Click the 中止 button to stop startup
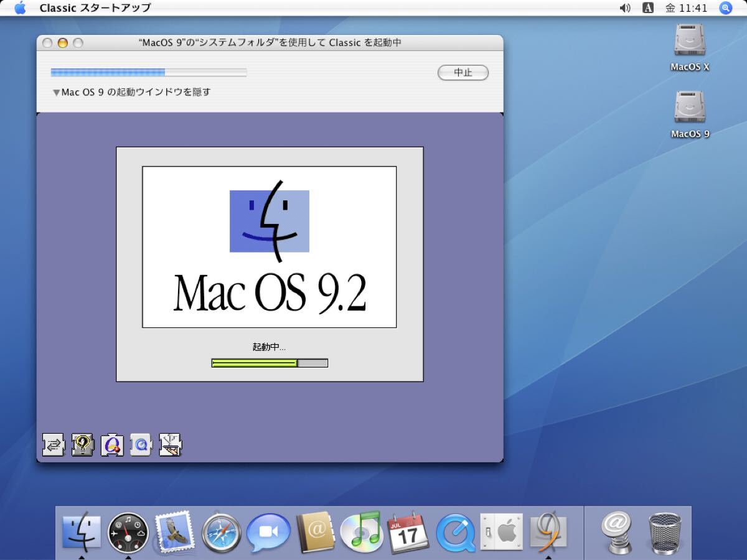The image size is (747, 560). pyautogui.click(x=463, y=73)
